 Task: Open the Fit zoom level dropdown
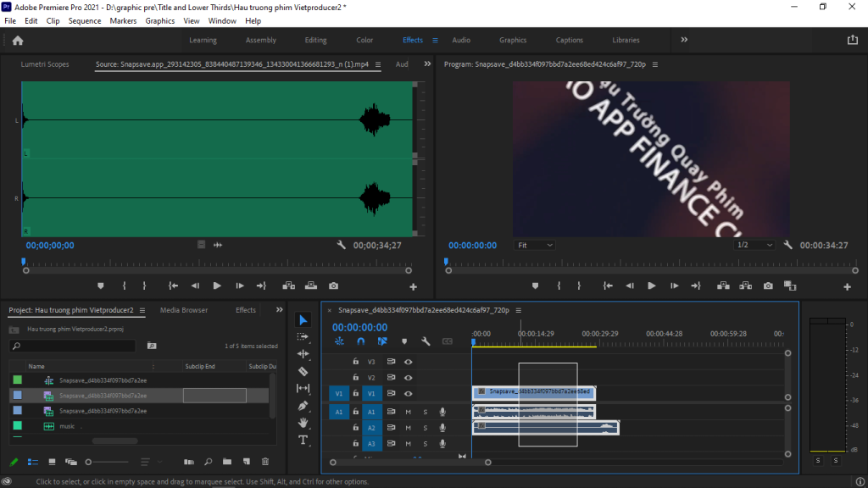click(x=535, y=245)
